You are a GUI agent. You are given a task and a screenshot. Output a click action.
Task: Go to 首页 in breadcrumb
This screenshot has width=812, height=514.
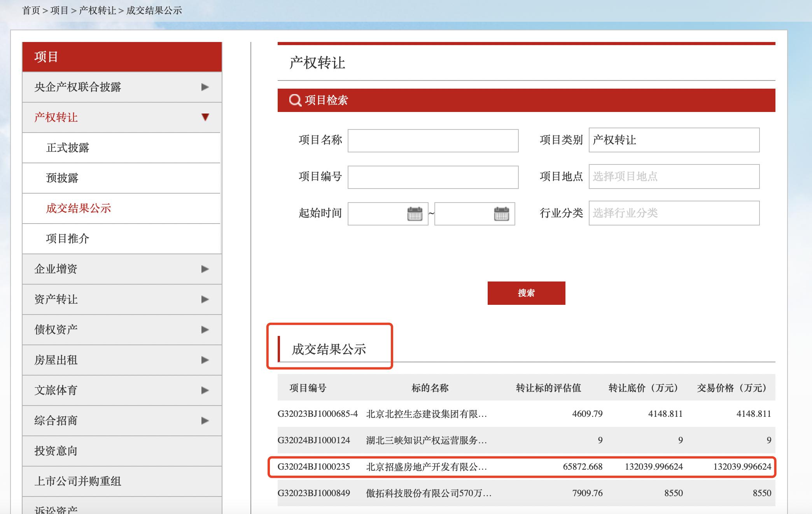[31, 10]
